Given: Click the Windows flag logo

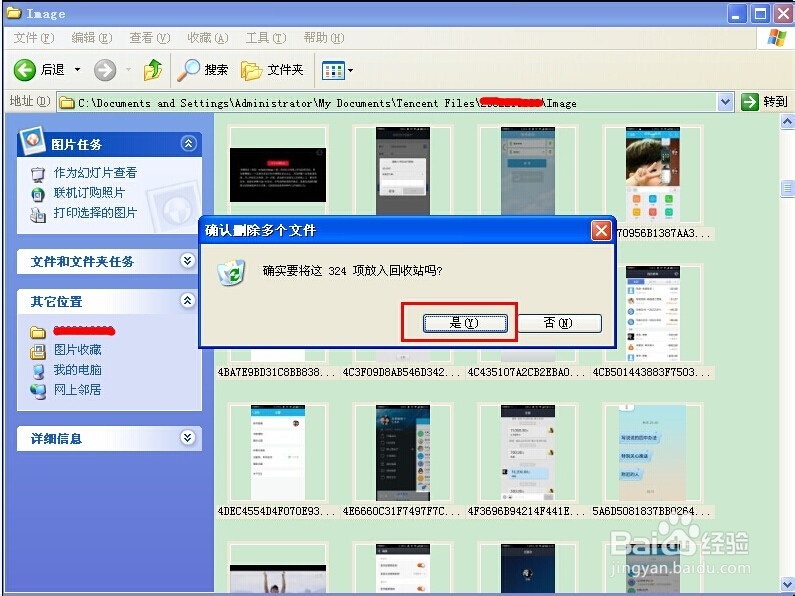Looking at the screenshot, I should tap(776, 38).
